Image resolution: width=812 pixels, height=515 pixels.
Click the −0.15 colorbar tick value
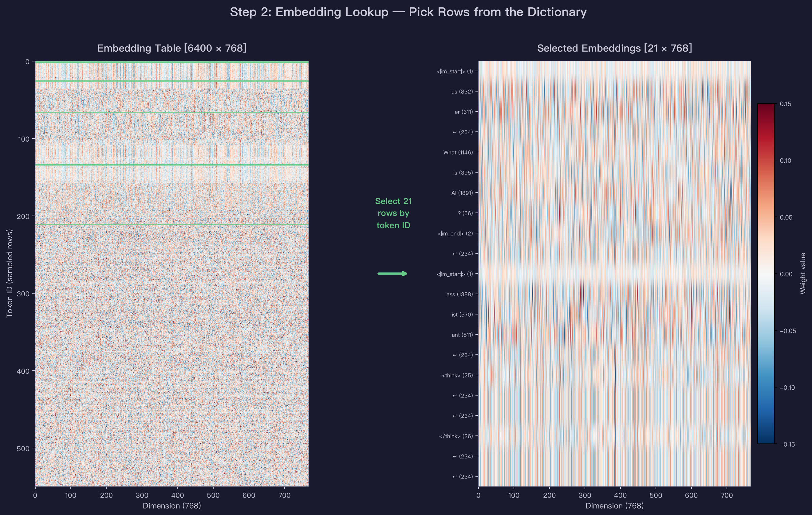pyautogui.click(x=787, y=444)
